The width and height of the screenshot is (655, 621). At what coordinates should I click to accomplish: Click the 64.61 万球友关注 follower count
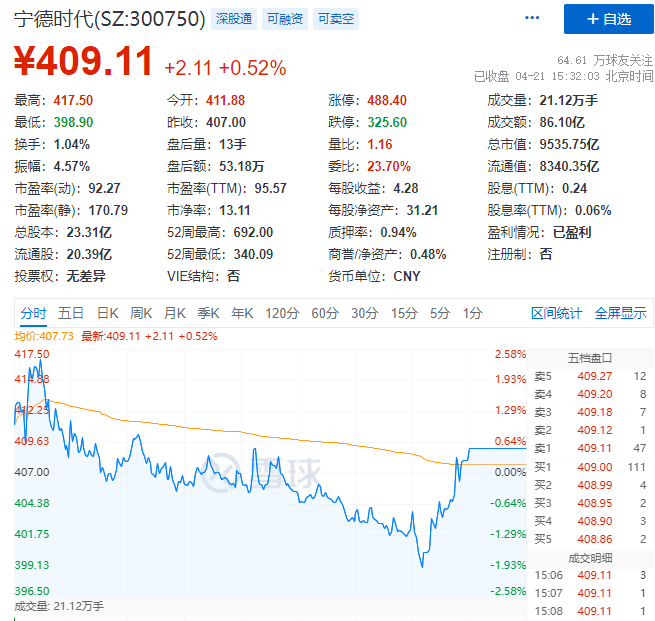click(605, 61)
